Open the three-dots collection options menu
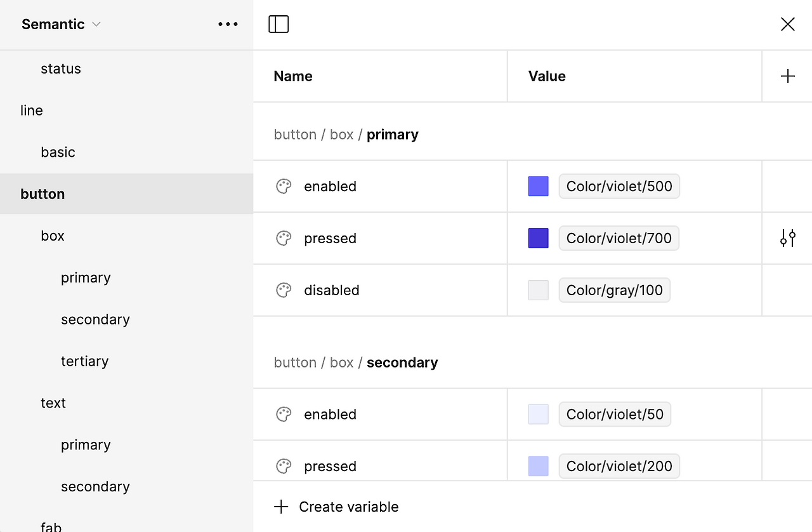Viewport: 812px width, 532px height. click(x=228, y=24)
